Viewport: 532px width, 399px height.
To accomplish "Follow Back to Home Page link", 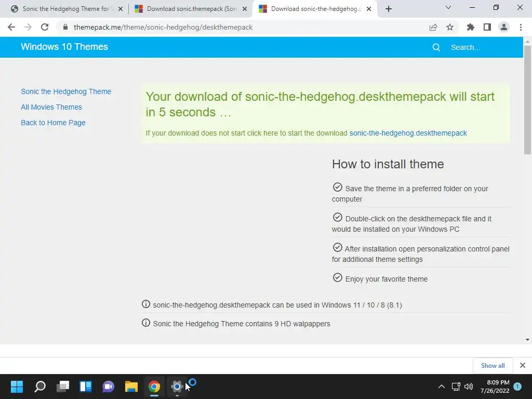I will pyautogui.click(x=53, y=123).
